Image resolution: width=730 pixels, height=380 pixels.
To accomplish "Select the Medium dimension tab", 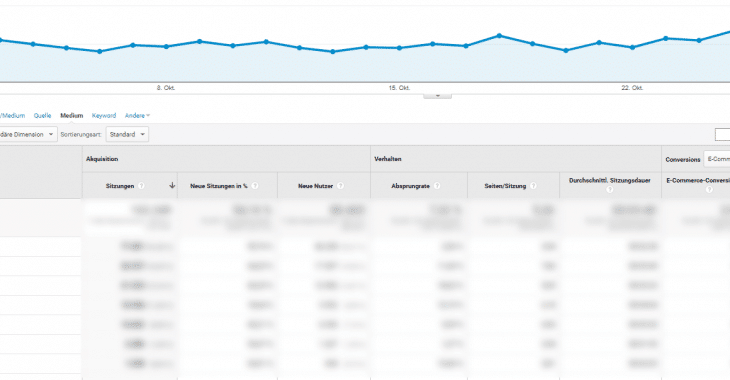I will coord(72,115).
